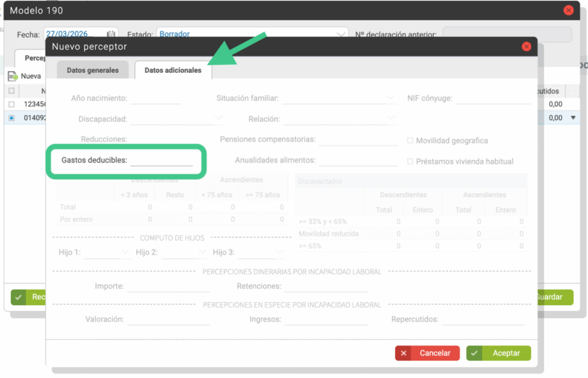Confirm with the Aceptar button
The height and width of the screenshot is (378, 588).
click(x=499, y=353)
